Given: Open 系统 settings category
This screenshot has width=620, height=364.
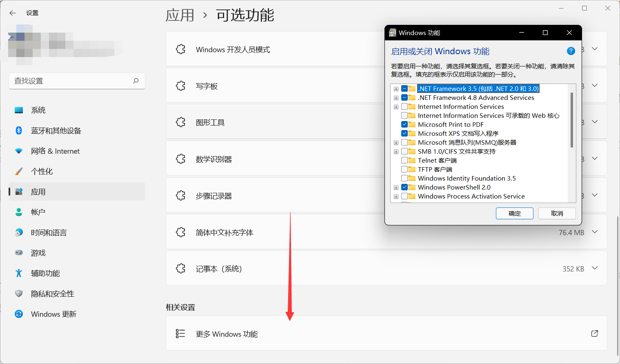Looking at the screenshot, I should tap(77, 110).
